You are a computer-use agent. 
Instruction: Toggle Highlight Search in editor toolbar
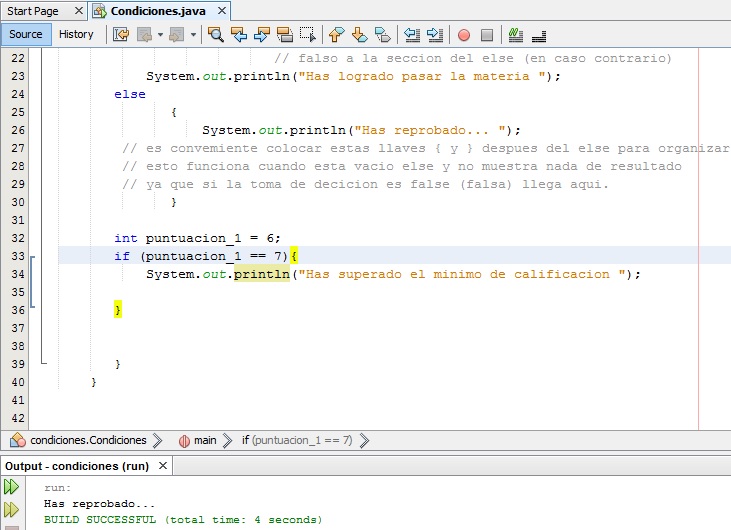(x=285, y=34)
